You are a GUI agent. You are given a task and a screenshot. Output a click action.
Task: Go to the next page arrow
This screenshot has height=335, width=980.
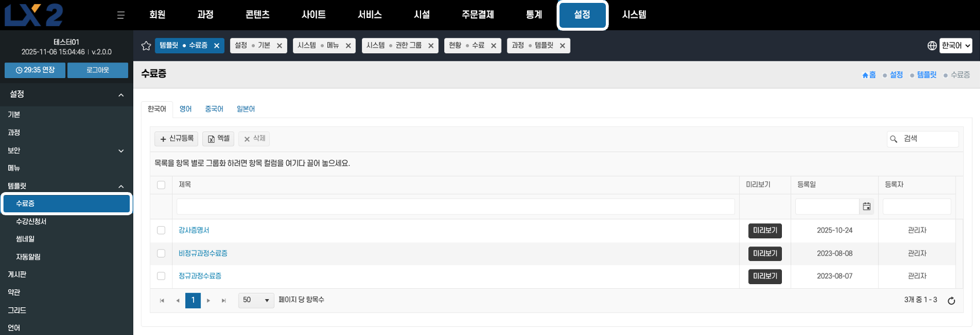(209, 300)
